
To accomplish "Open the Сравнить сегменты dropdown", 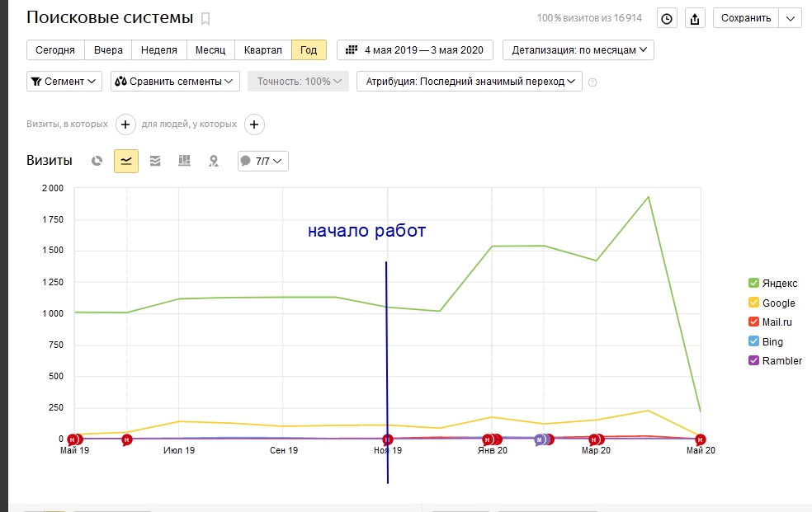I will tap(175, 81).
